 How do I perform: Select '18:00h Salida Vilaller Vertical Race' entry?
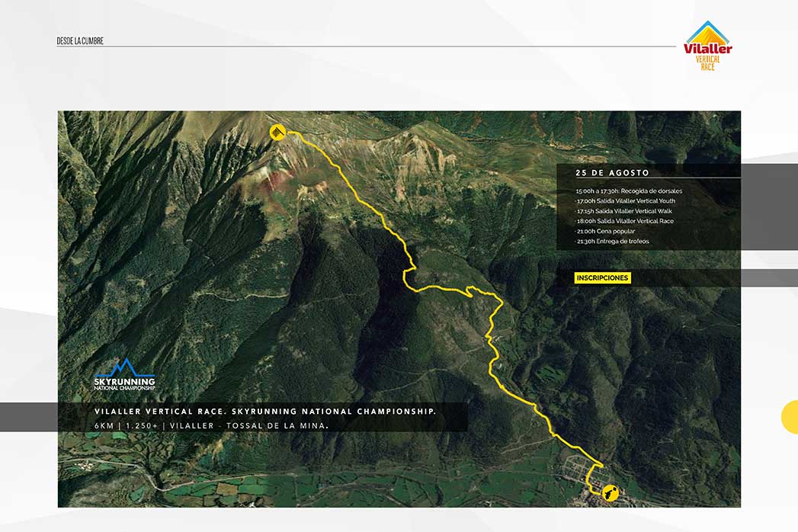pos(624,221)
